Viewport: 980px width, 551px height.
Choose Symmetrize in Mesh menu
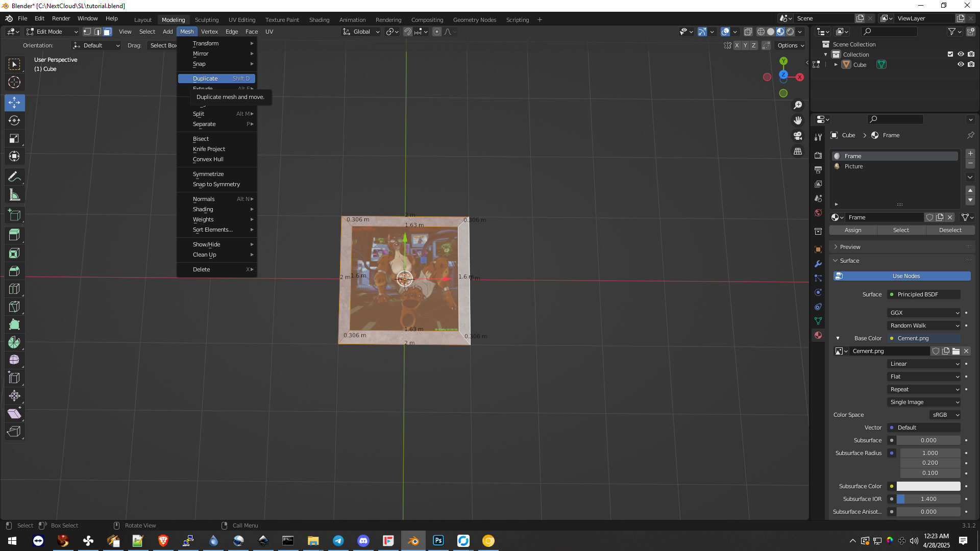click(216, 174)
